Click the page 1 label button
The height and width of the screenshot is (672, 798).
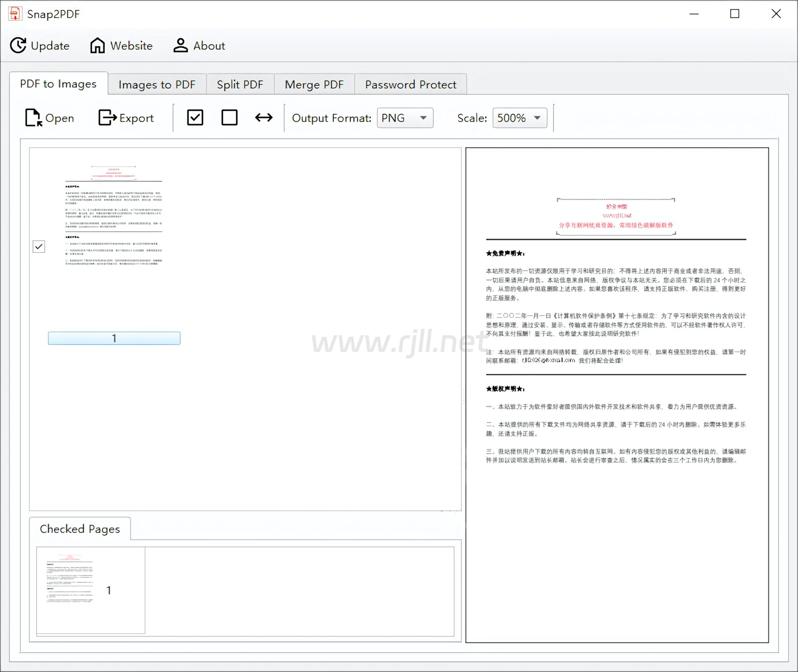(x=114, y=338)
